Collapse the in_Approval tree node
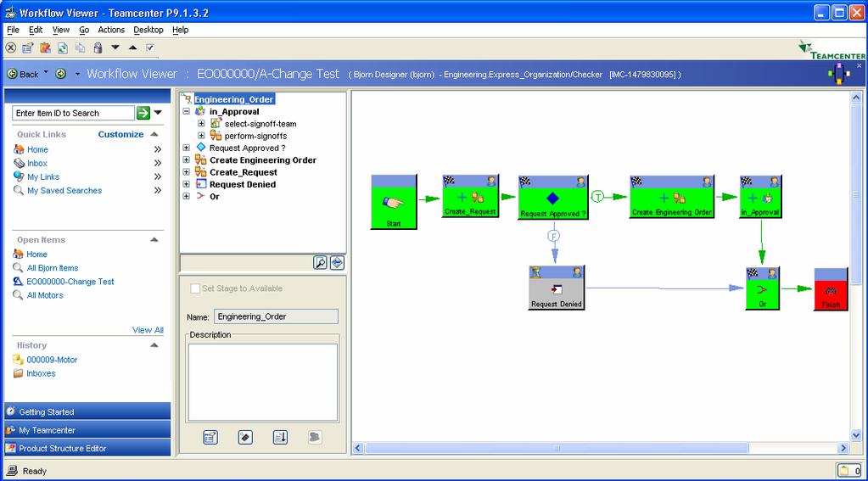The width and height of the screenshot is (868, 481). pos(187,111)
